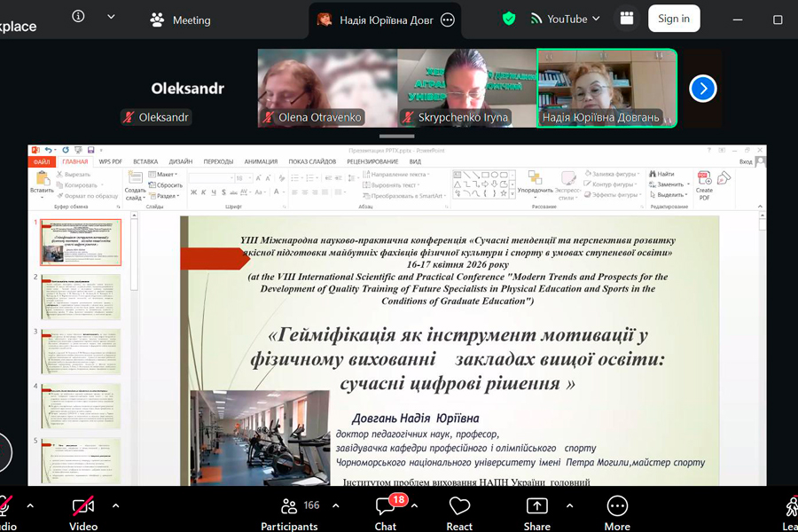Switch to the РЕЦЕНЗИРОВАНИЕ ribbon tab
The image size is (798, 532).
pyautogui.click(x=372, y=162)
